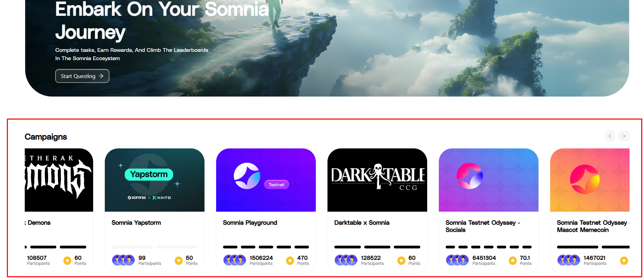This screenshot has width=644, height=279.
Task: Click the Start Questing button
Action: (82, 76)
